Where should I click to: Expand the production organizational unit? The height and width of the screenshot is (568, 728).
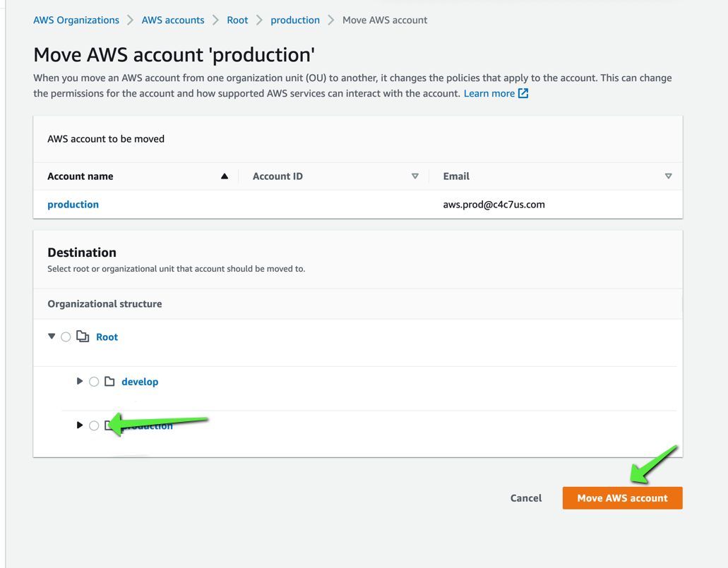click(79, 425)
